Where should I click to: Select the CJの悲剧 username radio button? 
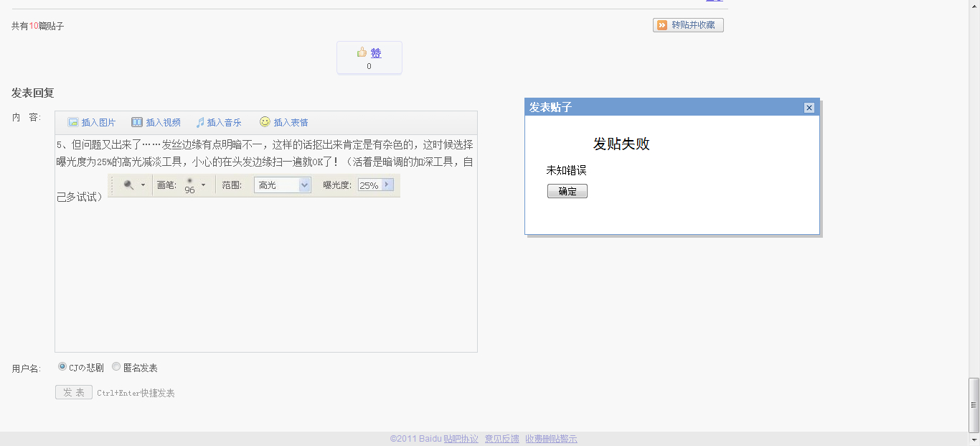pyautogui.click(x=62, y=367)
